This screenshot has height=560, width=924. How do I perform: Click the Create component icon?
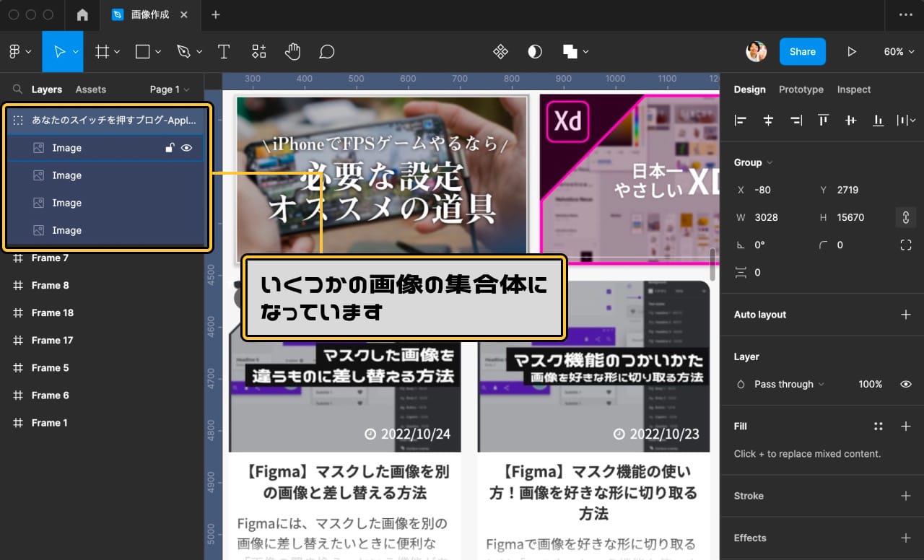pyautogui.click(x=500, y=52)
